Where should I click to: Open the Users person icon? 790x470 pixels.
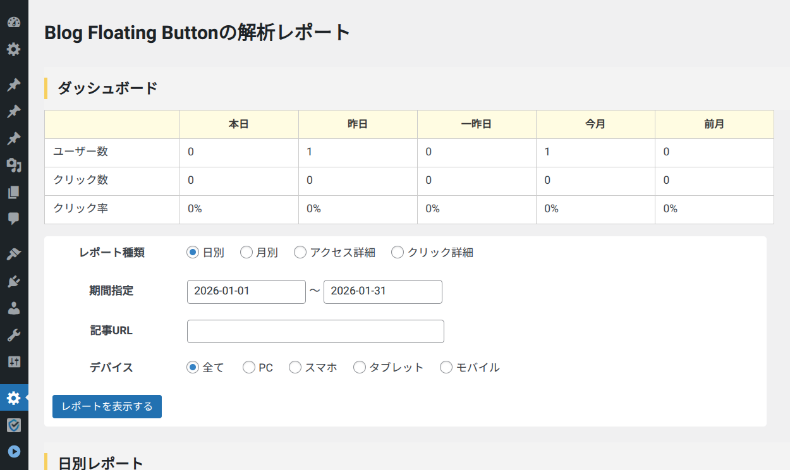tap(14, 308)
